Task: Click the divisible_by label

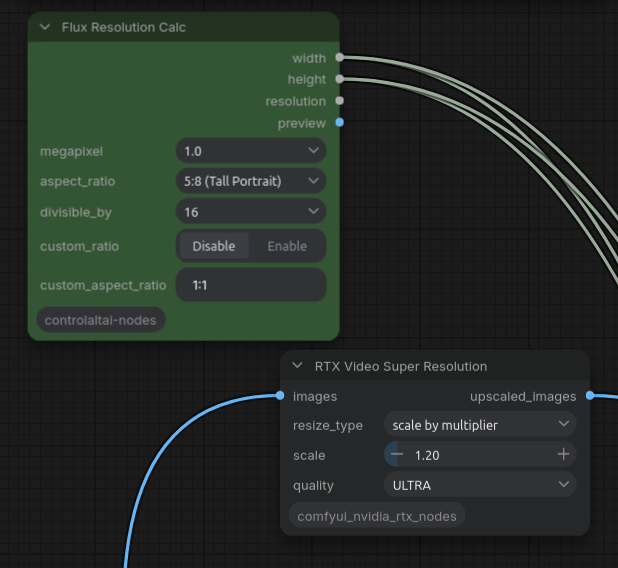Action: click(x=76, y=212)
